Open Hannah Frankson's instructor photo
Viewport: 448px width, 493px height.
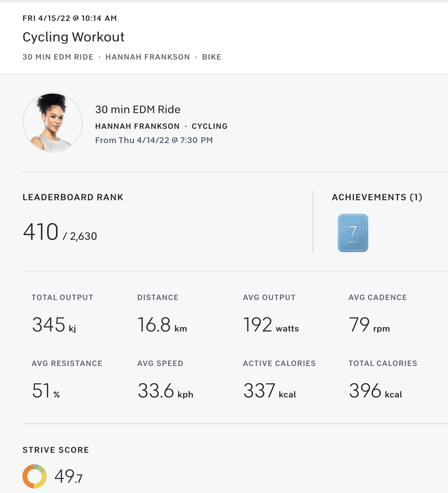pos(53,122)
